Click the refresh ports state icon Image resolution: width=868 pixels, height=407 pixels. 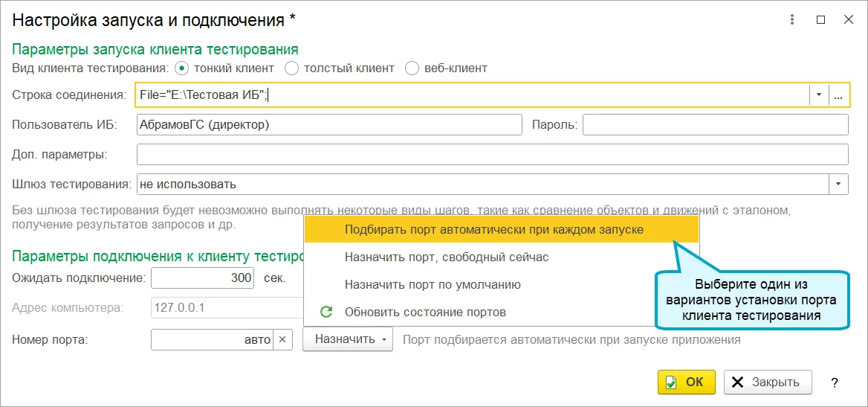325,312
